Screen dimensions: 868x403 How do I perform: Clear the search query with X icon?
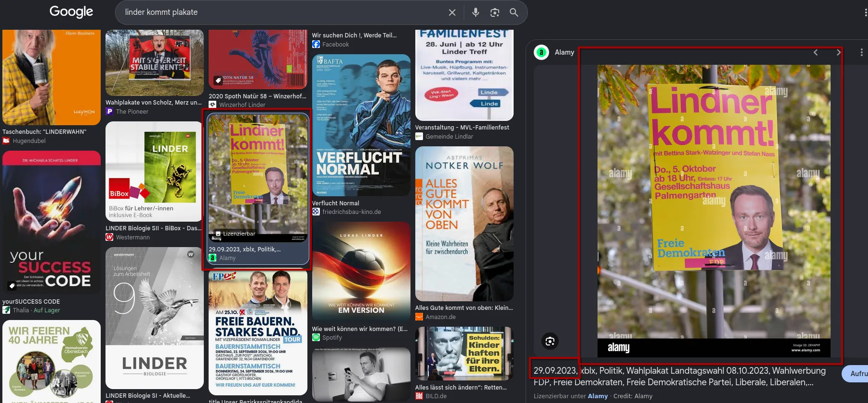[452, 12]
